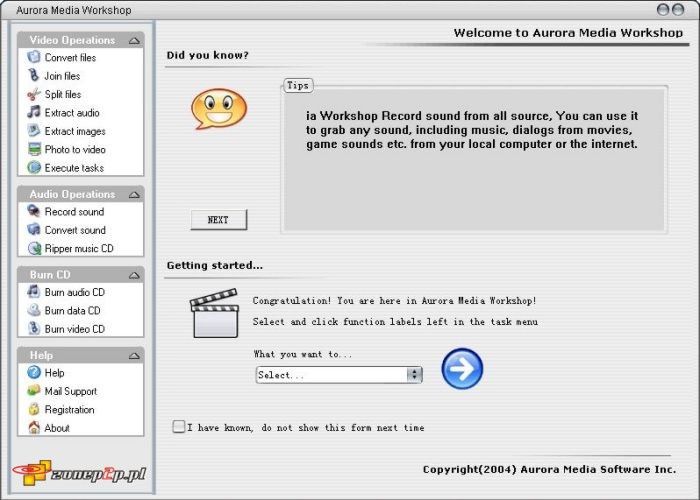Click the Convert files icon

coord(34,58)
